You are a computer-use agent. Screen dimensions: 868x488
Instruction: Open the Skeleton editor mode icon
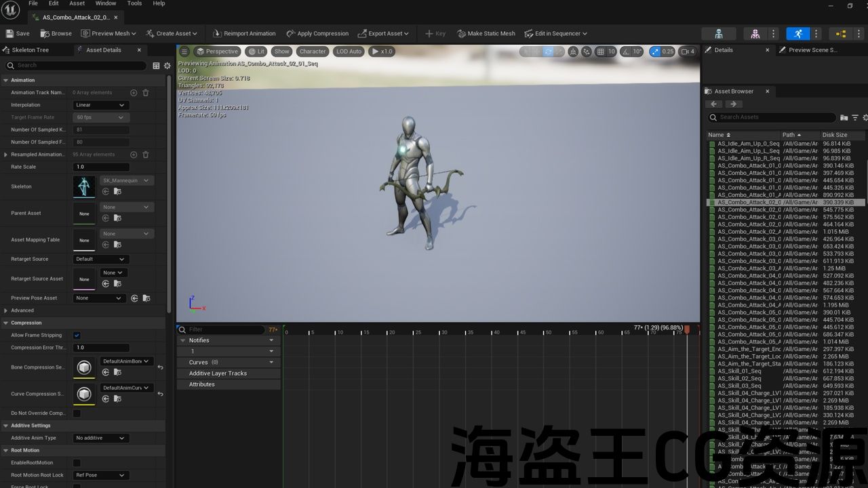[718, 33]
